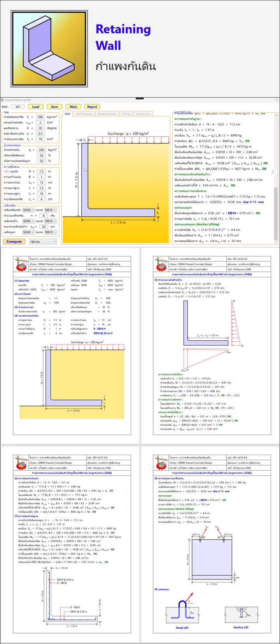This screenshot has width=280, height=644.
Task: Open the design method dropdown beside Compute
Action: pyautogui.click(x=43, y=241)
